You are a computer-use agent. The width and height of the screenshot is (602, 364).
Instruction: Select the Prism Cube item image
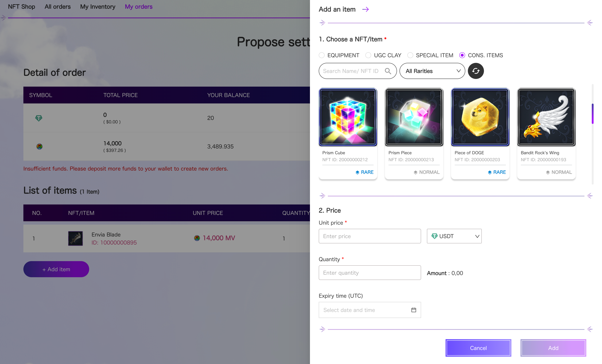pyautogui.click(x=348, y=117)
